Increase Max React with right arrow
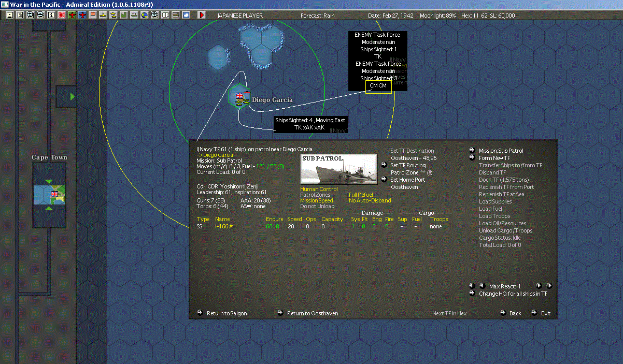Viewport: 623px width, 364px height. click(539, 286)
